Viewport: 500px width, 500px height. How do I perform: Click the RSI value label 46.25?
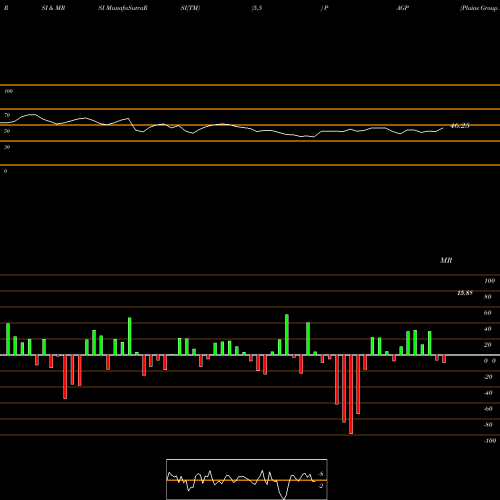pos(460,126)
